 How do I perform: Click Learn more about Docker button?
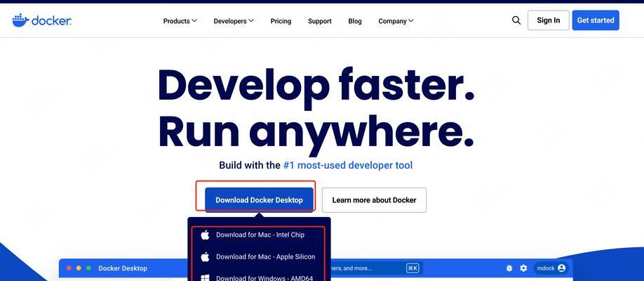(x=374, y=200)
